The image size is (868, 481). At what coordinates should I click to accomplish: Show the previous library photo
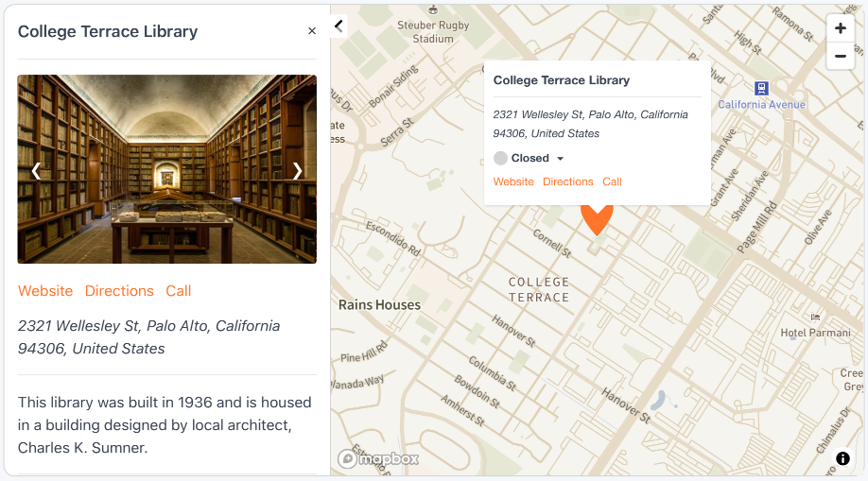37,171
